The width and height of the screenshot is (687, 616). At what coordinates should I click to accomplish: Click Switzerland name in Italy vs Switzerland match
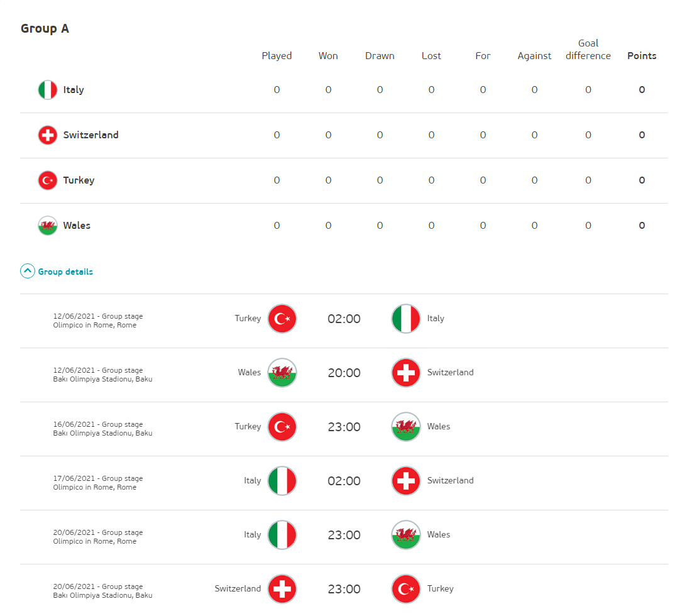pos(450,481)
